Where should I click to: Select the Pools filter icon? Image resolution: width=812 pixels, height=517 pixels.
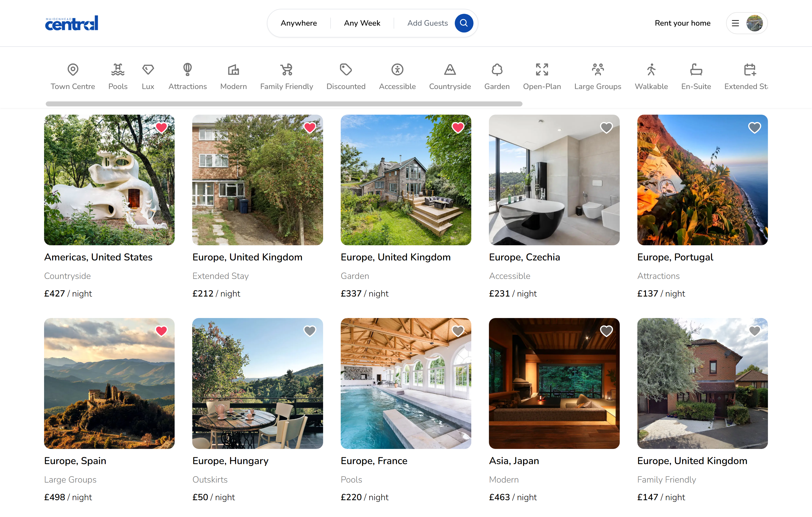pos(117,75)
